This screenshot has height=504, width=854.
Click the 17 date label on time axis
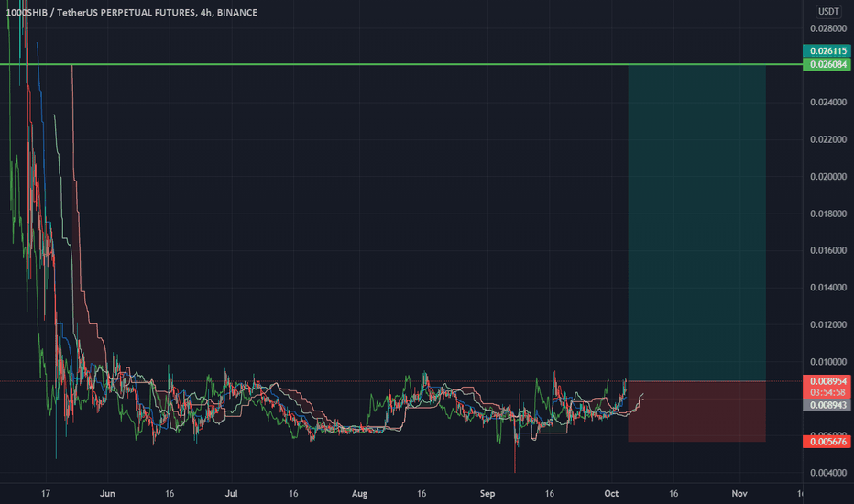click(x=46, y=493)
